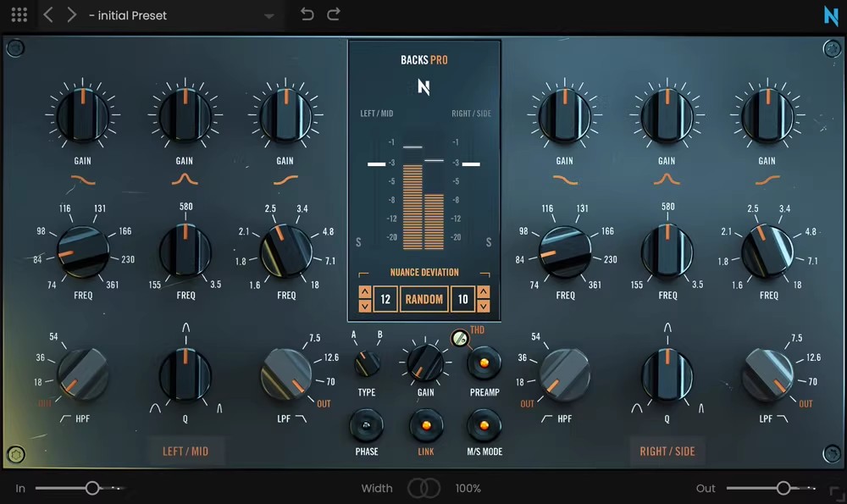Click the Width linked-circles icon

point(423,488)
